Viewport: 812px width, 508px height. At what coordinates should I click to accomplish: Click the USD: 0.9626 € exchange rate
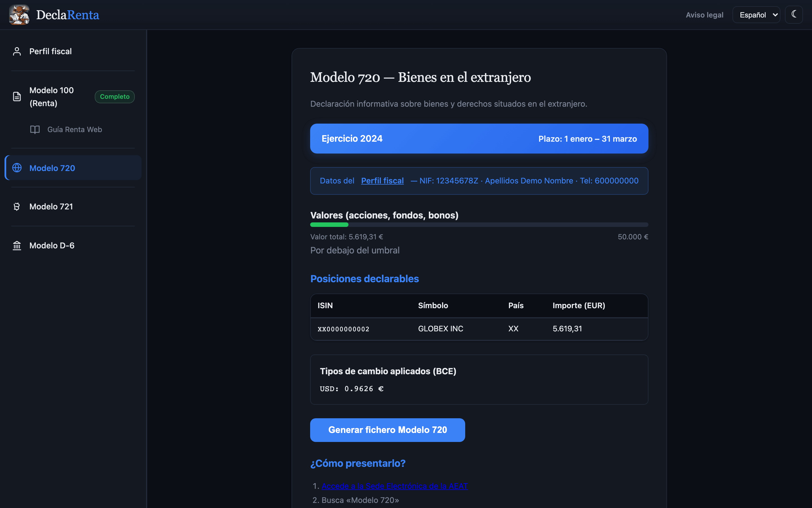[352, 389]
